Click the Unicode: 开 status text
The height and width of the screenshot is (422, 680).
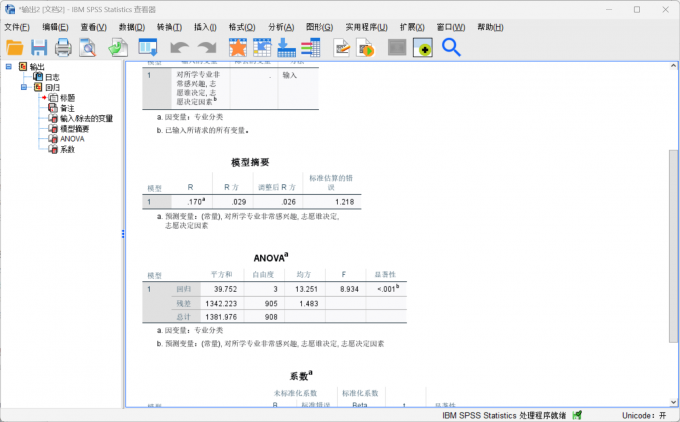pyautogui.click(x=644, y=415)
